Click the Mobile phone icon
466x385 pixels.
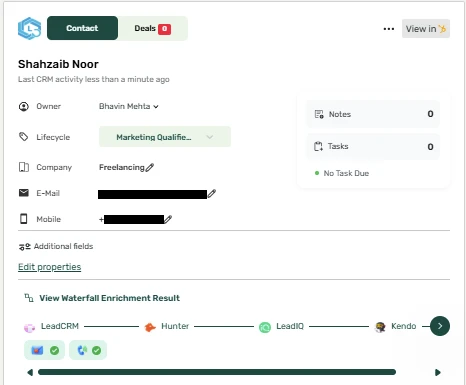click(x=24, y=219)
